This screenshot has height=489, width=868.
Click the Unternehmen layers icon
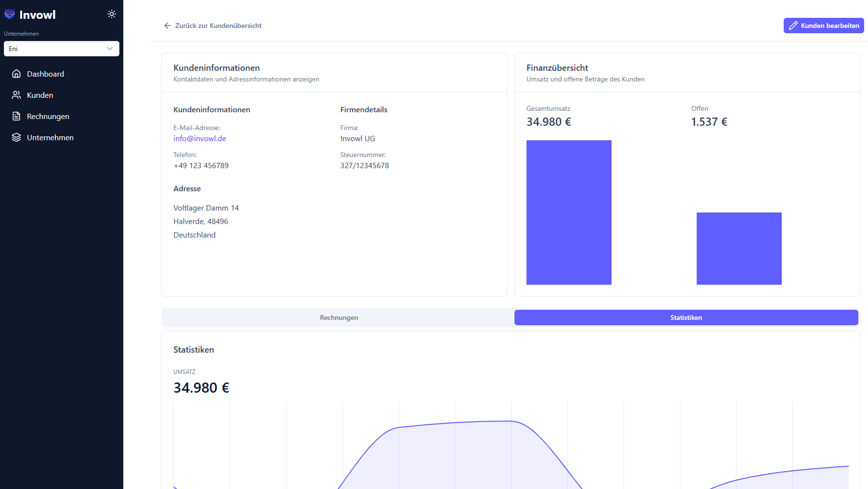[17, 137]
